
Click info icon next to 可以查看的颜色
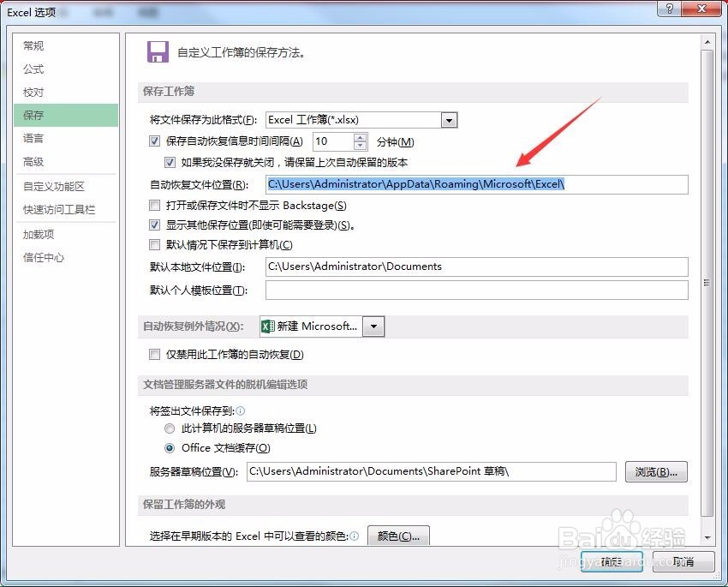pyautogui.click(x=355, y=536)
